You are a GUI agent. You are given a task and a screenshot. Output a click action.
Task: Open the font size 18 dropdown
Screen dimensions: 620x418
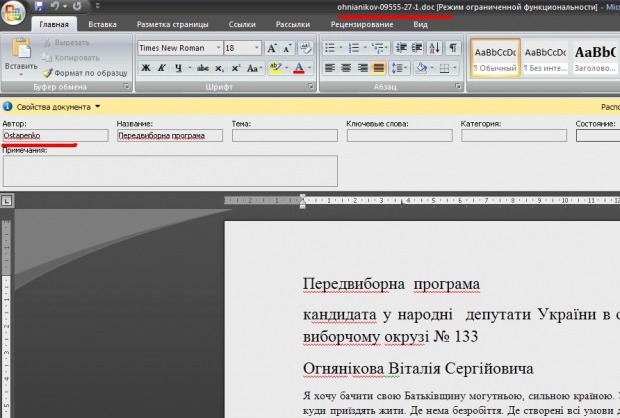point(257,48)
